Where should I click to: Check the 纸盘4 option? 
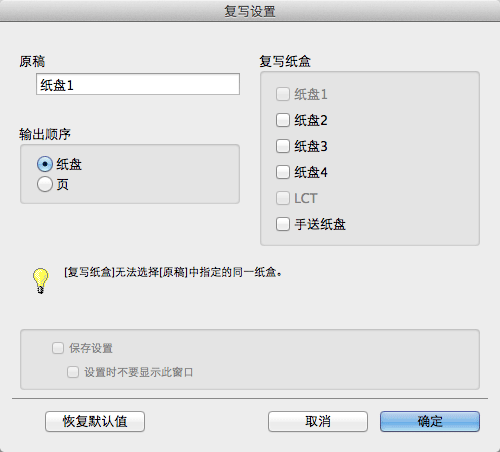click(283, 172)
